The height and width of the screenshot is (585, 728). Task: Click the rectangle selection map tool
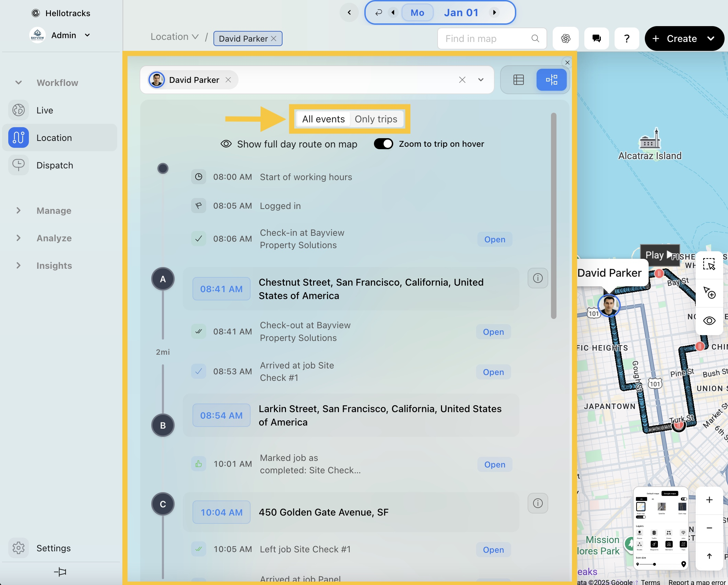[709, 264]
